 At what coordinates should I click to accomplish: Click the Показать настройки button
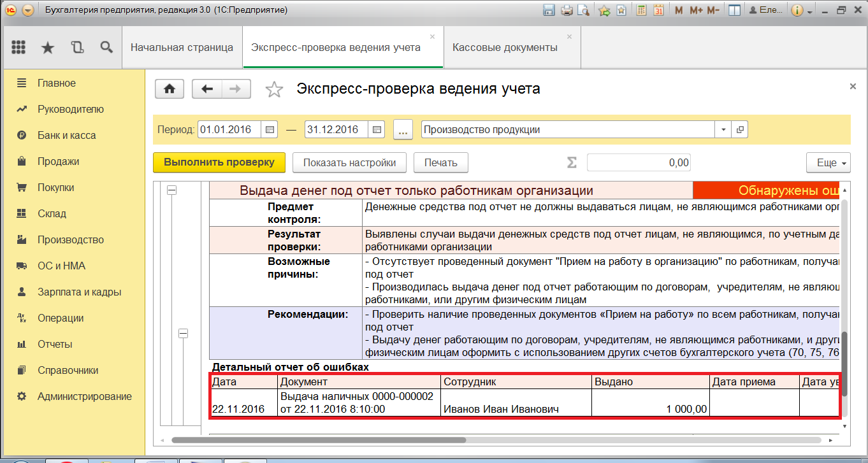tap(349, 162)
